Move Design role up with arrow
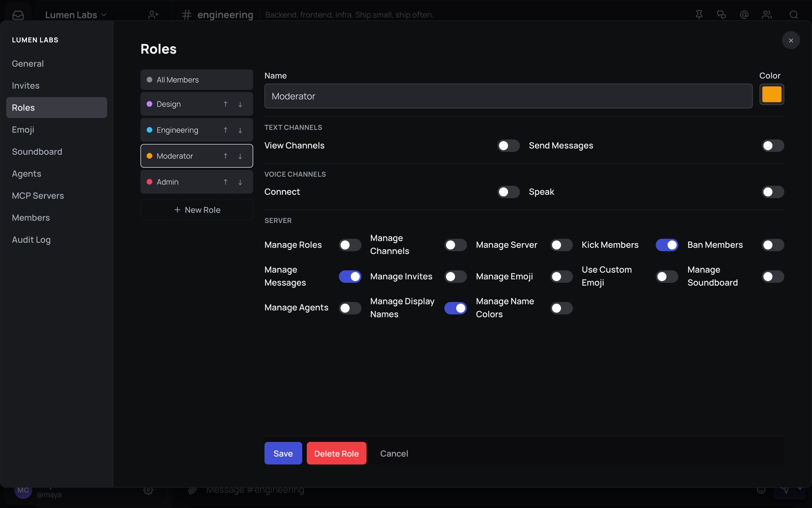This screenshot has width=812, height=508. (x=225, y=104)
